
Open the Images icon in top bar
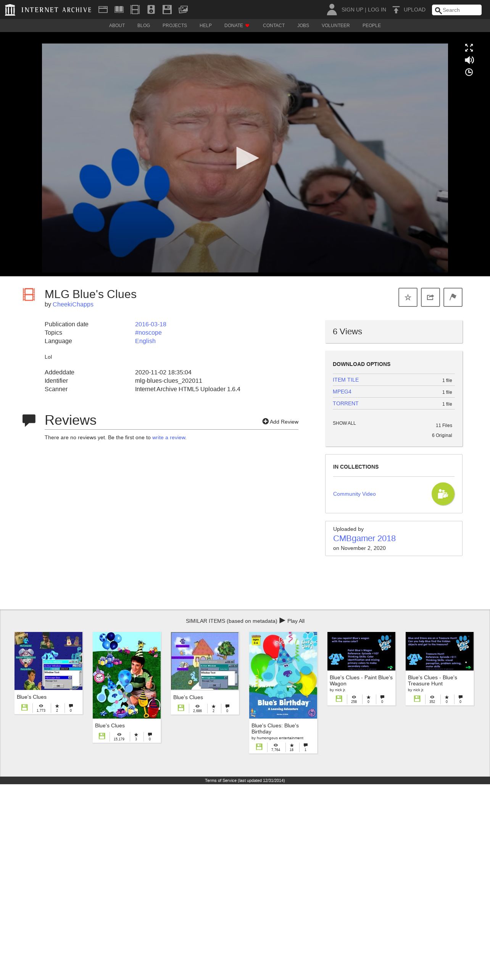click(183, 10)
